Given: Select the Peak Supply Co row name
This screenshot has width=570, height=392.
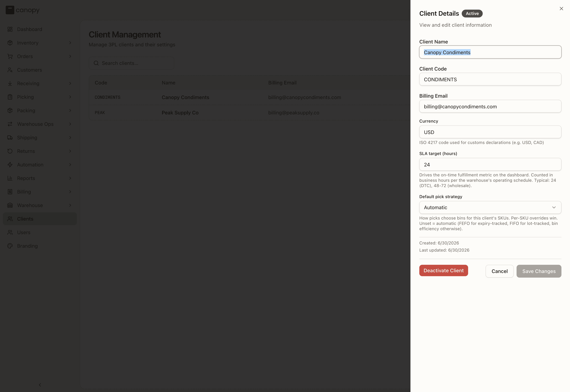Looking at the screenshot, I should tap(180, 113).
